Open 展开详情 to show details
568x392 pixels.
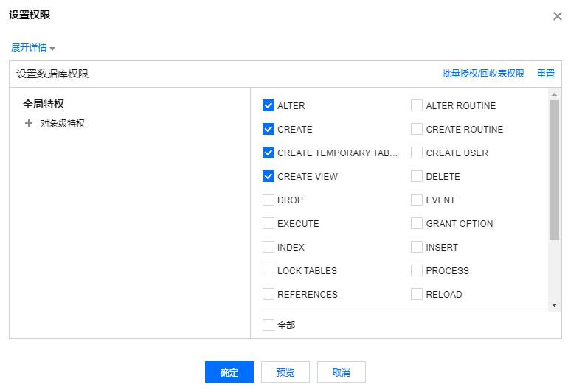[x=29, y=48]
